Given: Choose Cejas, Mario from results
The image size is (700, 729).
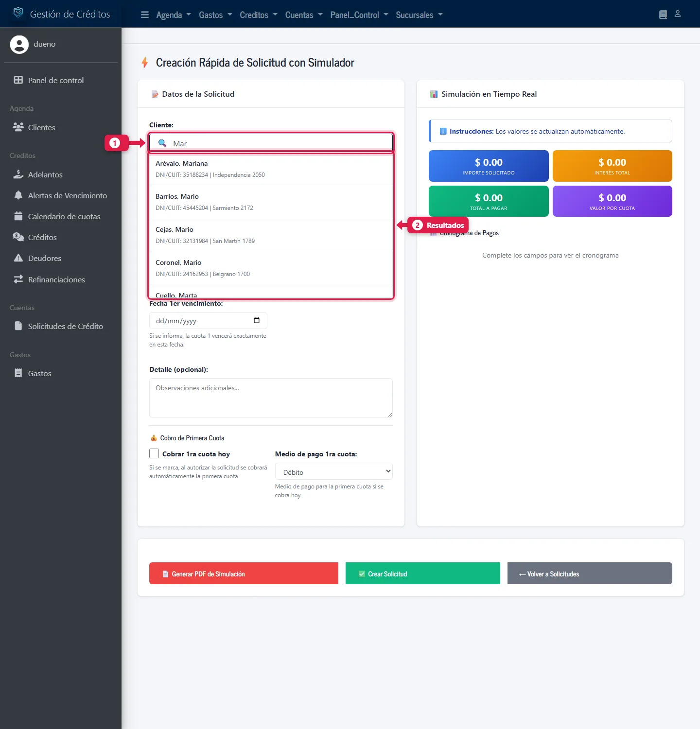Looking at the screenshot, I should [271, 235].
